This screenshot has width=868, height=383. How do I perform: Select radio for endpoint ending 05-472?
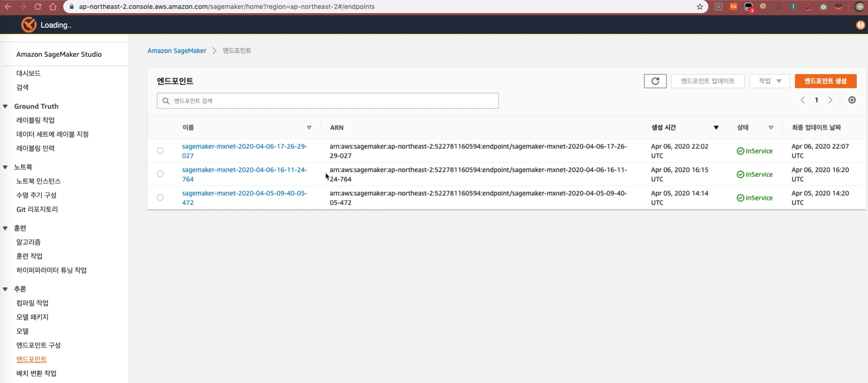[x=160, y=198]
